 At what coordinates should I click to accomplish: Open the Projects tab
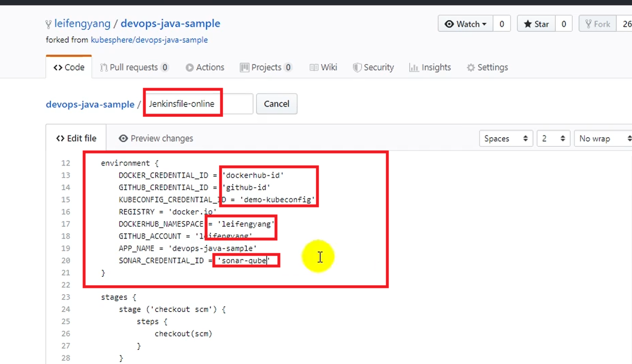(x=266, y=67)
